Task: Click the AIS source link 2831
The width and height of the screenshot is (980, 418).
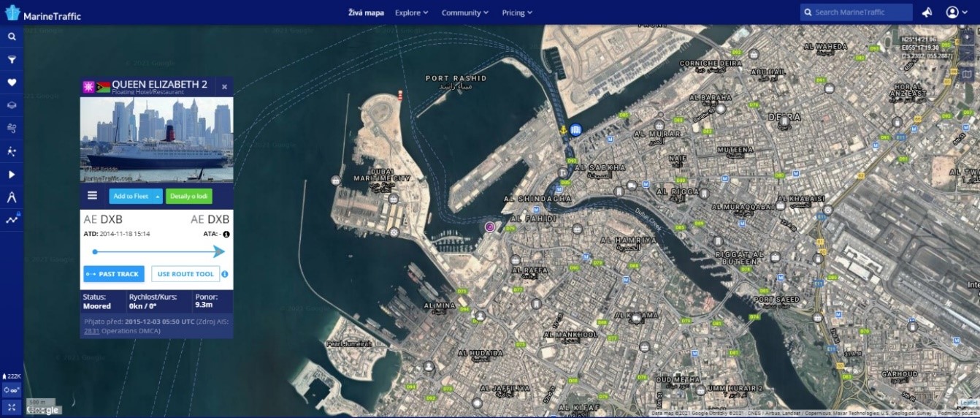Action: tap(91, 331)
